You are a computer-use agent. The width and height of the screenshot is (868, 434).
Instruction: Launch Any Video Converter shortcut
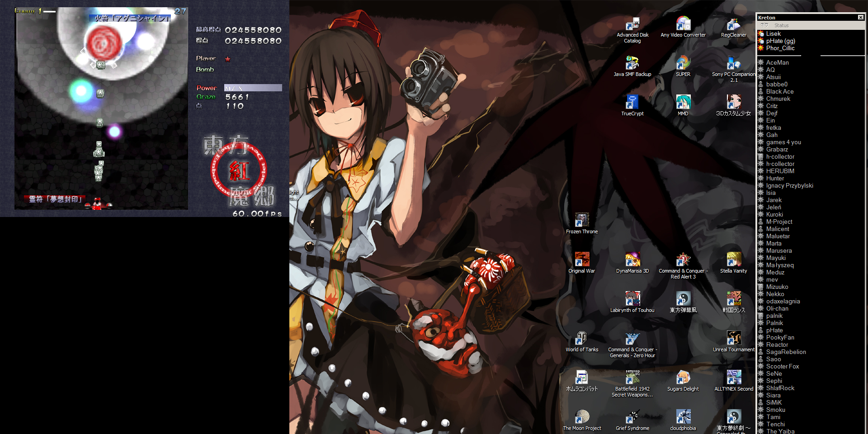click(683, 24)
